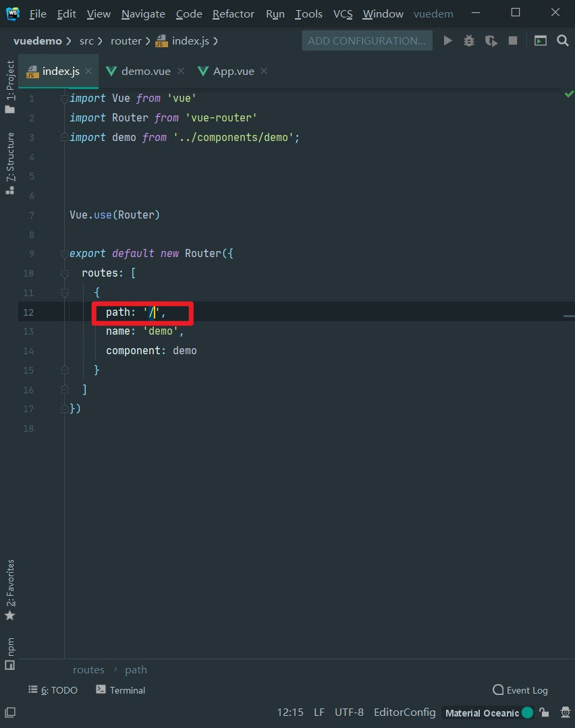Image resolution: width=575 pixels, height=728 pixels.
Task: Click the router breadcrumb
Action: (x=126, y=40)
